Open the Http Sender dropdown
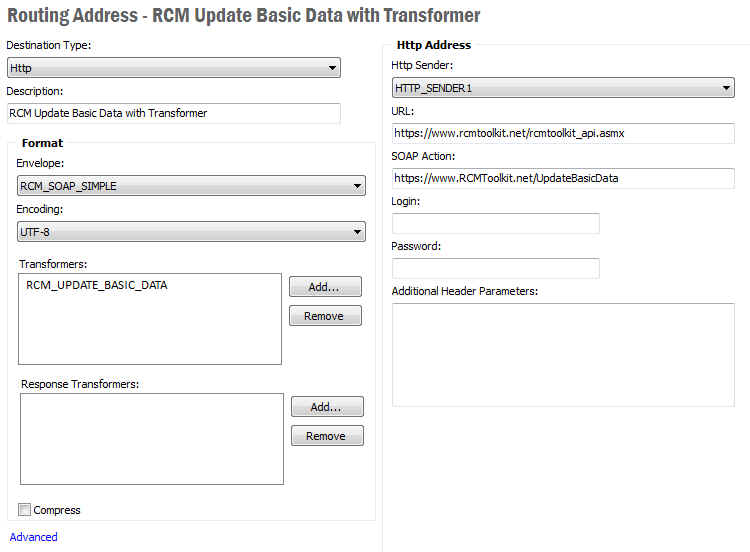This screenshot has width=750, height=552. [x=563, y=88]
